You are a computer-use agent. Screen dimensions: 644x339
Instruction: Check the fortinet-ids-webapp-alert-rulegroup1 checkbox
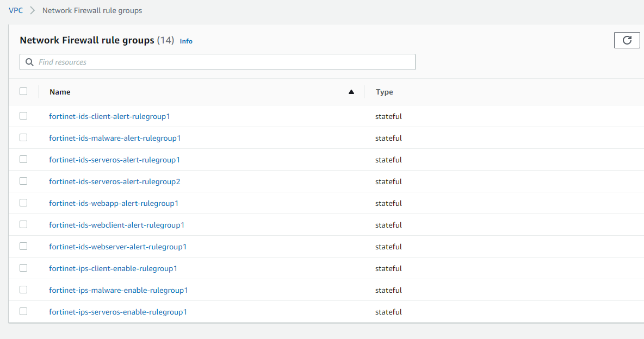pos(23,203)
